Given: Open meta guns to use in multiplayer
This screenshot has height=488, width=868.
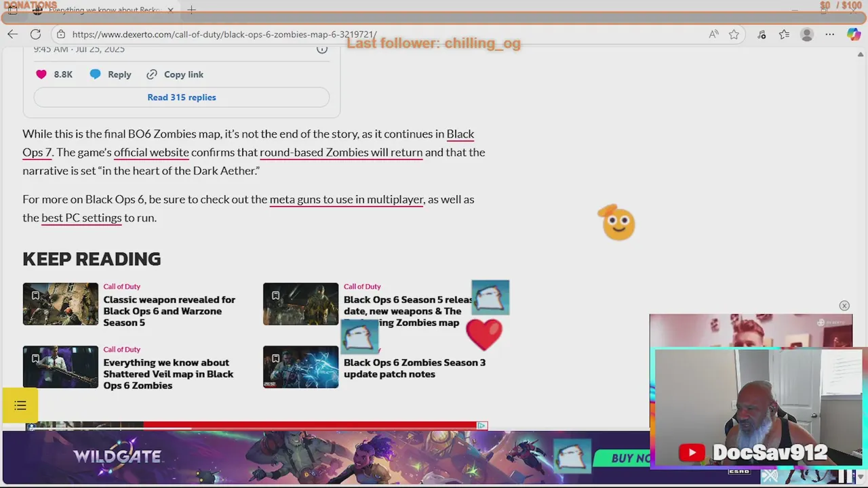Looking at the screenshot, I should click(x=347, y=199).
